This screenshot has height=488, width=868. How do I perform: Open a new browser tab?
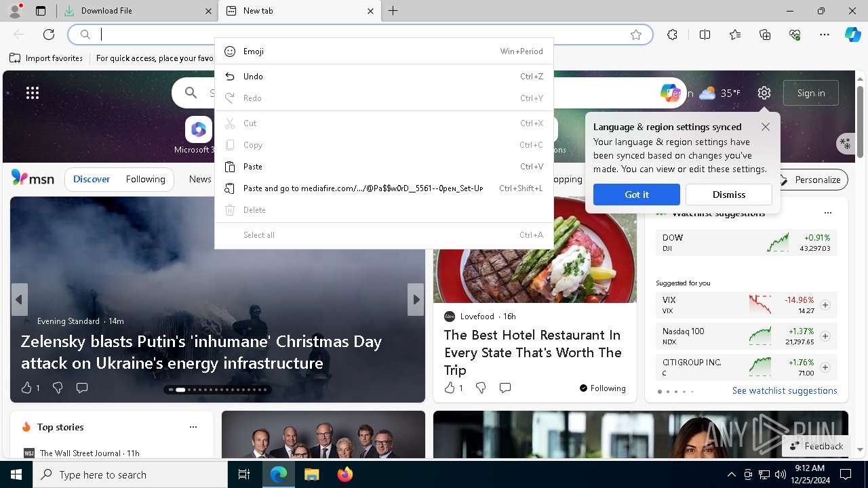pos(393,11)
